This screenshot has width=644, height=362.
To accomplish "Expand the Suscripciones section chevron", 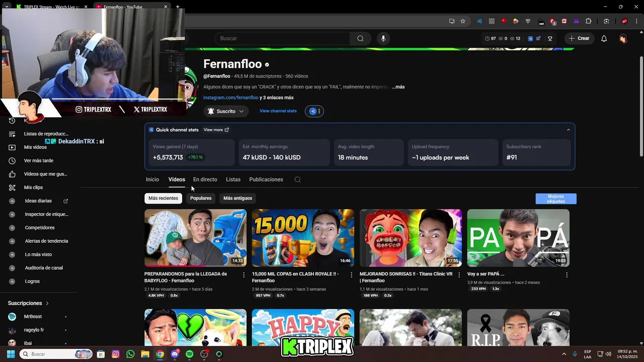I will [x=47, y=303].
